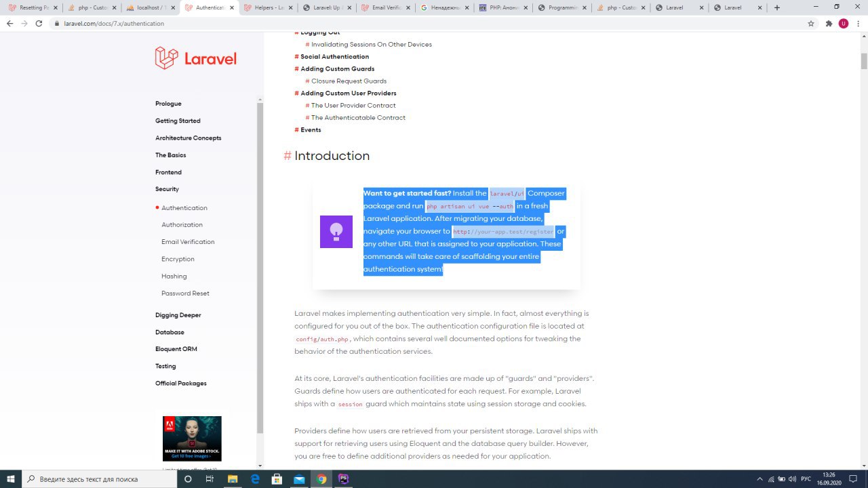Expand the Prologue sidebar section
Screen dimensions: 868x488
click(168, 104)
